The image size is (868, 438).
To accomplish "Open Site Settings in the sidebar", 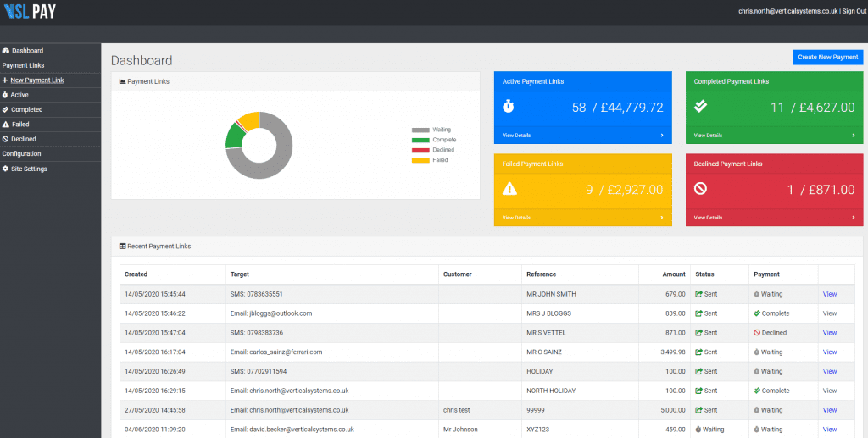I will [x=29, y=169].
